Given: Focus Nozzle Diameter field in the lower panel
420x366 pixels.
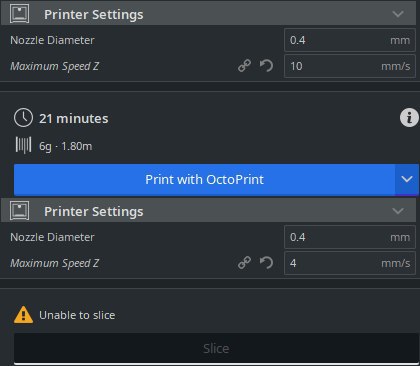Looking at the screenshot, I should tap(350, 237).
